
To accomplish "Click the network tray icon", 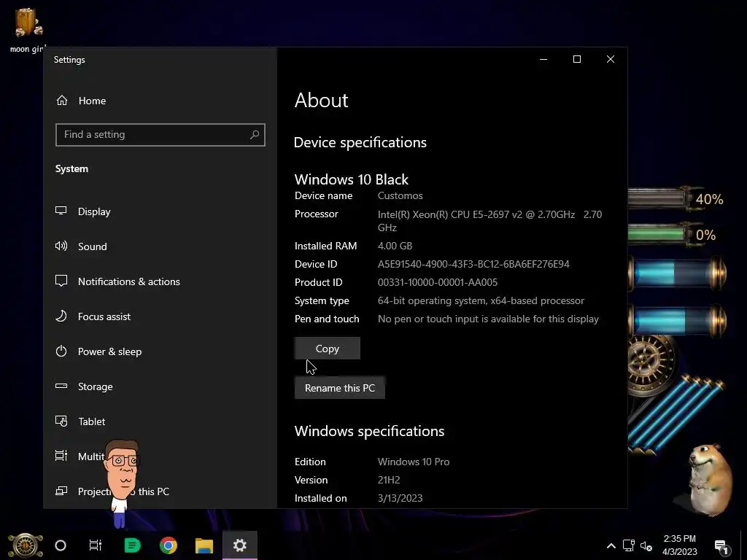I will tap(628, 545).
